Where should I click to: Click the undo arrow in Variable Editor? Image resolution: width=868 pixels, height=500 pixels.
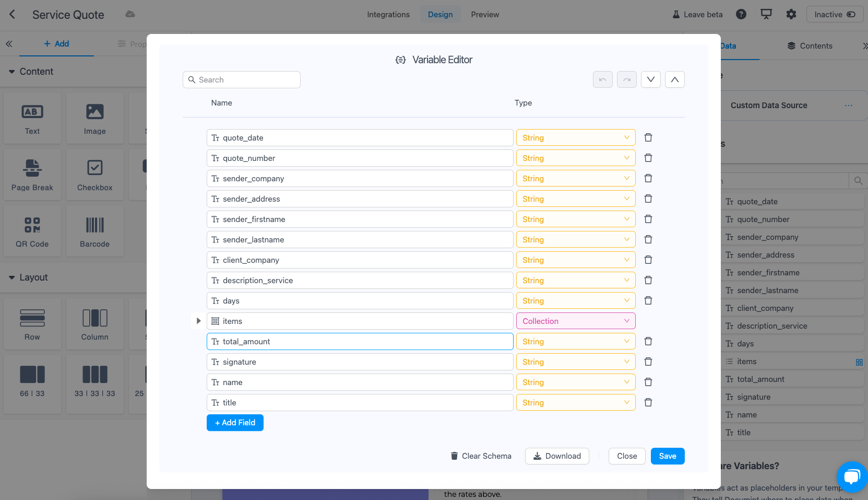coord(603,79)
